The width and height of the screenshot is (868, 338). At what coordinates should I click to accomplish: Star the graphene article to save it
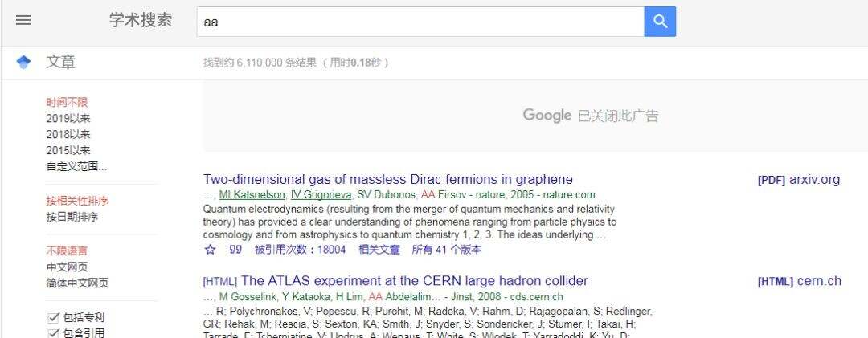[x=210, y=250]
